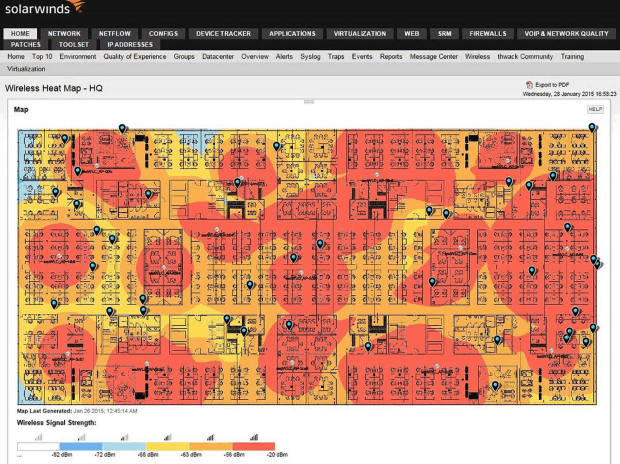Image resolution: width=620 pixels, height=464 pixels.
Task: Select the access point marker in the map's top-right corner
Action: [592, 128]
